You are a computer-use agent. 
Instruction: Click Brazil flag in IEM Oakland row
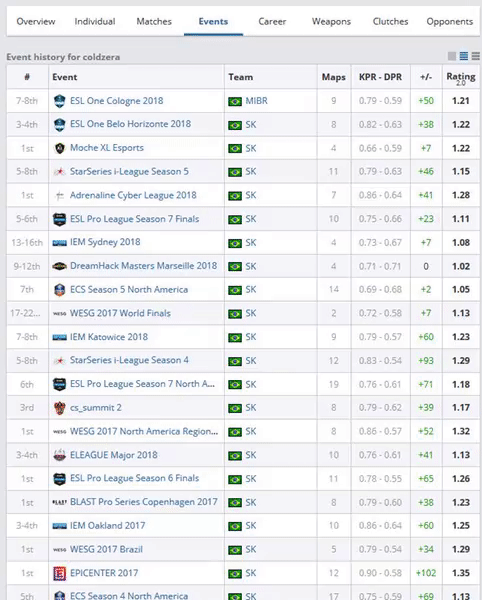[235, 526]
